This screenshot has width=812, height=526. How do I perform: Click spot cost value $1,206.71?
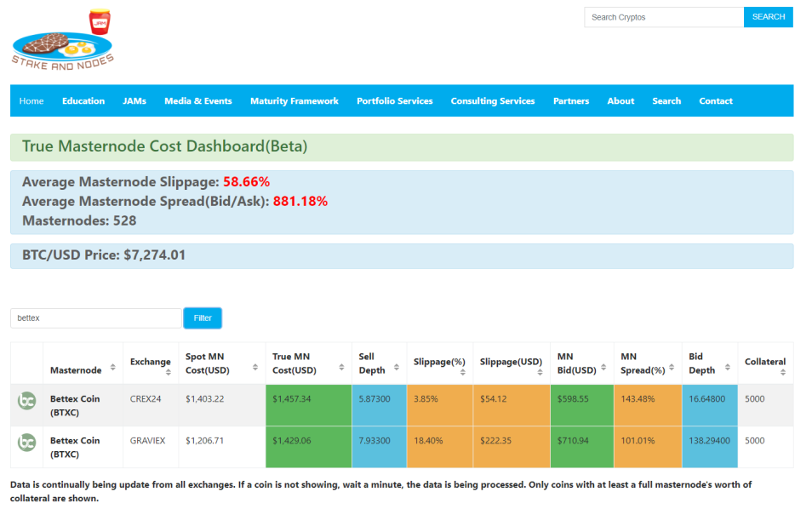click(x=204, y=441)
